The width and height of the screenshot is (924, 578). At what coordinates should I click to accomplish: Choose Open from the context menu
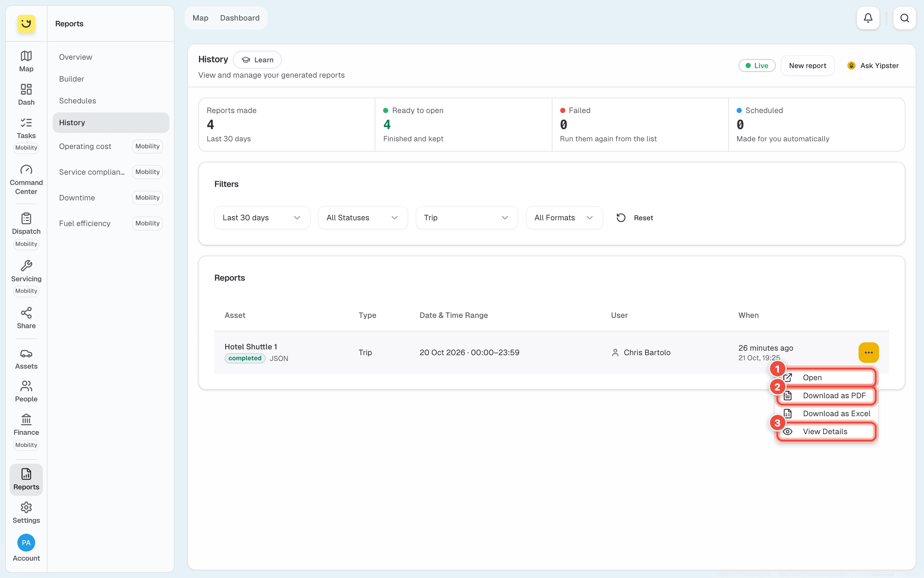[x=826, y=377]
